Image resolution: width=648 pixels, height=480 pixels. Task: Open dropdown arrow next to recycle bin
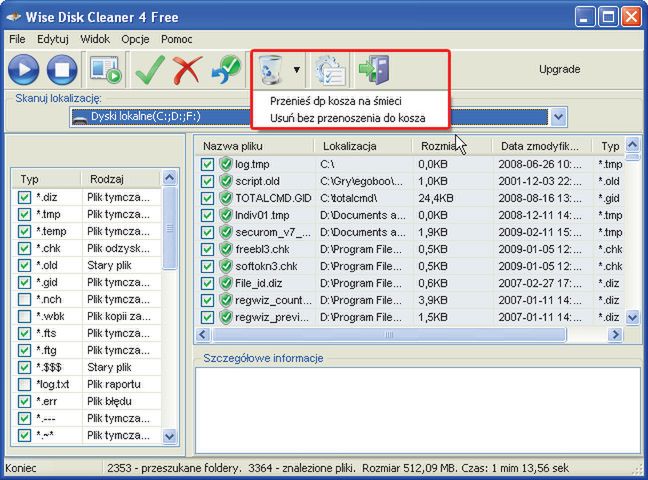[297, 69]
